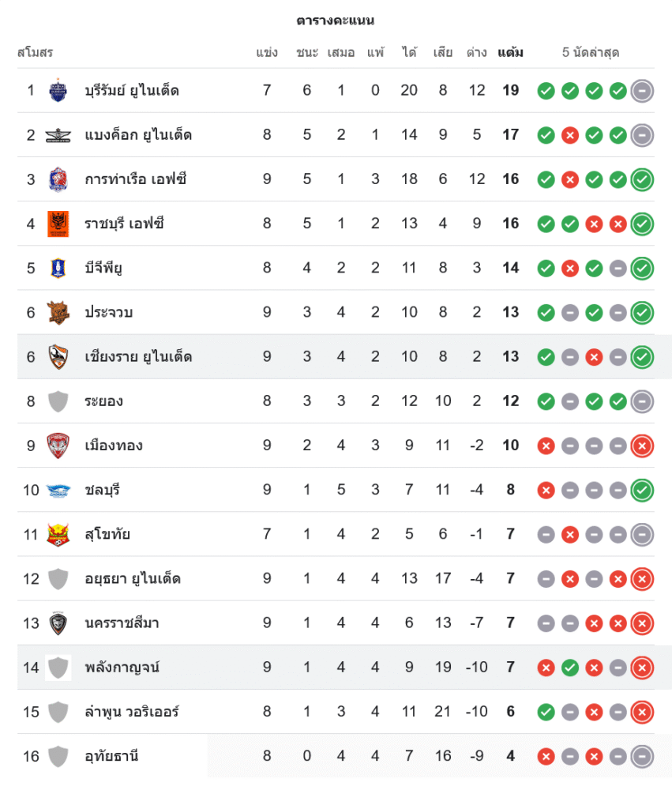Click the Port FC club crest
The width and height of the screenshot is (672, 790).
click(x=58, y=179)
